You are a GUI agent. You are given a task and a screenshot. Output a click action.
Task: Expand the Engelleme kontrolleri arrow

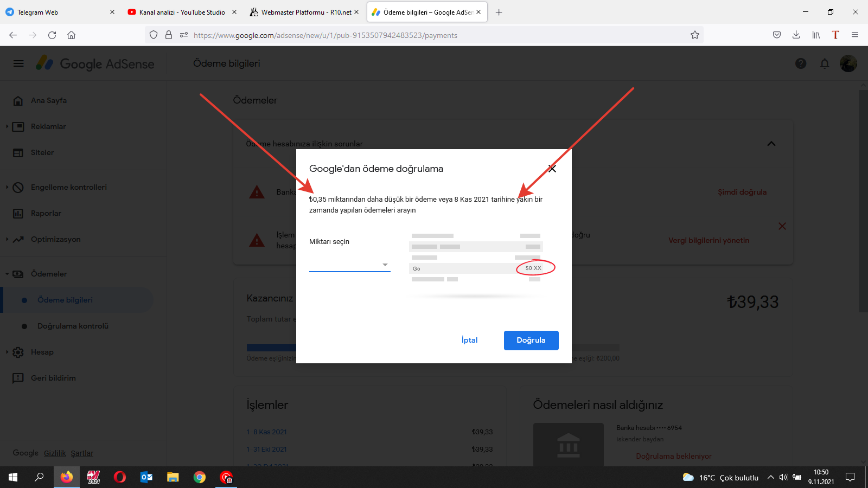(7, 188)
